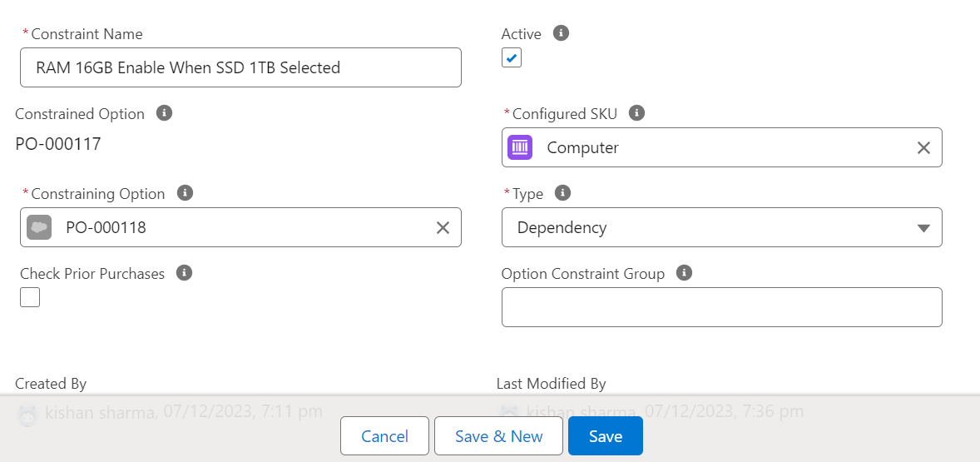Click the Cancel button
The image size is (980, 462).
pyautogui.click(x=384, y=436)
